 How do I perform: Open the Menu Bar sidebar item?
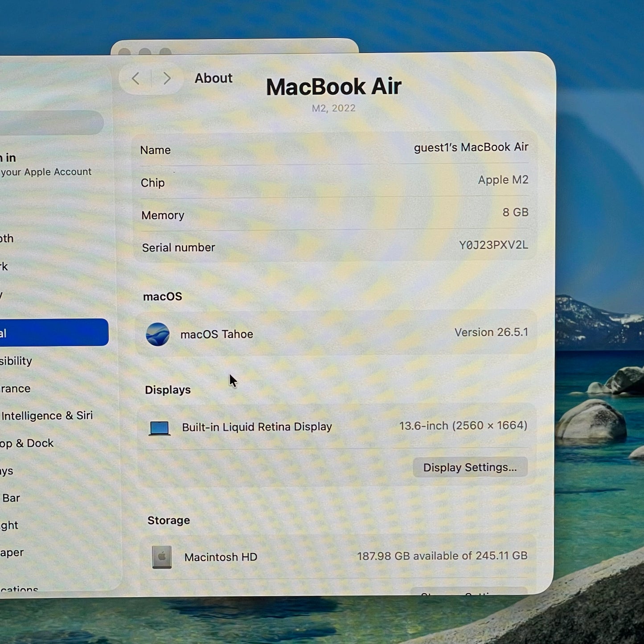click(x=10, y=498)
